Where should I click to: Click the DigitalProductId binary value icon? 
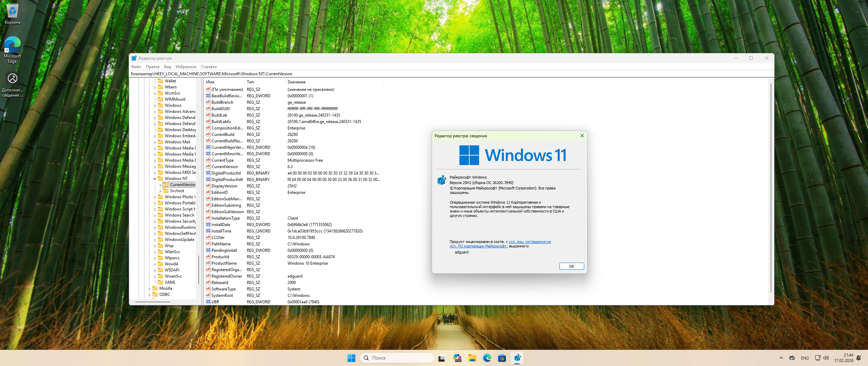pyautogui.click(x=208, y=173)
